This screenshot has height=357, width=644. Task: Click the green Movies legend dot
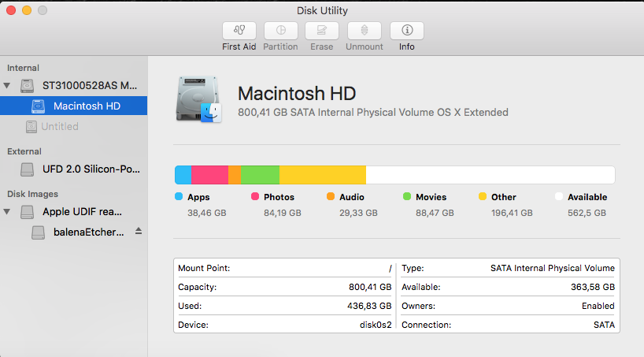point(407,197)
